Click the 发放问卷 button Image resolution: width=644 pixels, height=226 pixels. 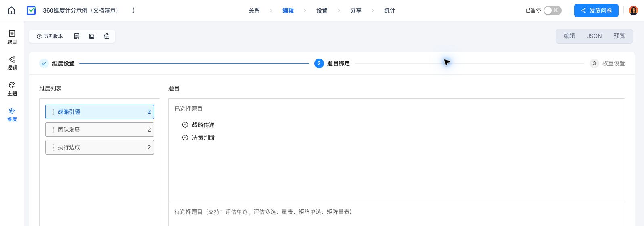[x=596, y=10]
